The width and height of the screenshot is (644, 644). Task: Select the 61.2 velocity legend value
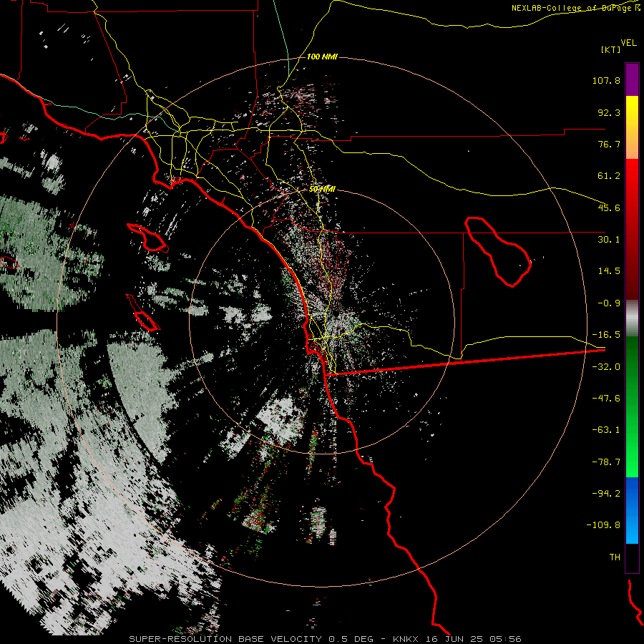click(x=609, y=176)
